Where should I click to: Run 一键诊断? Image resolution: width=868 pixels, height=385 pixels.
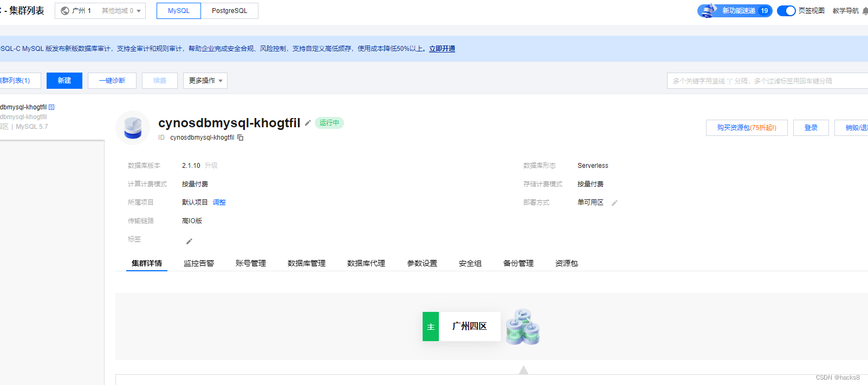(x=112, y=81)
